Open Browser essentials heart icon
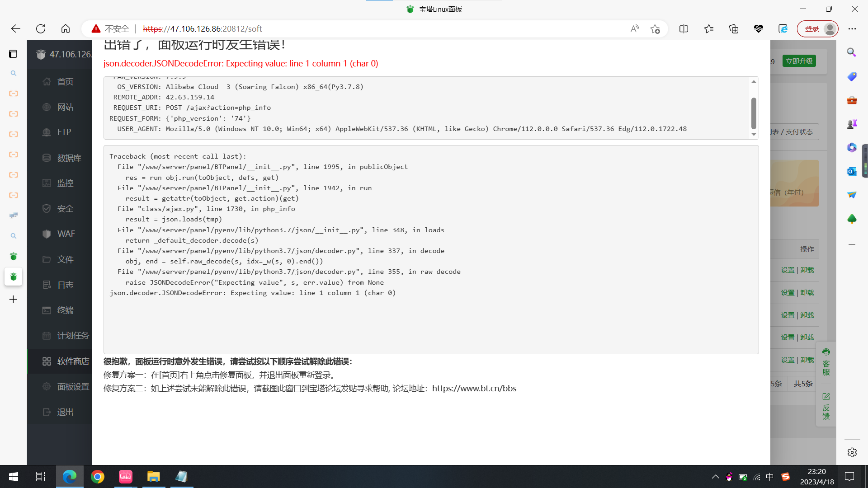This screenshot has width=868, height=488. [x=759, y=29]
